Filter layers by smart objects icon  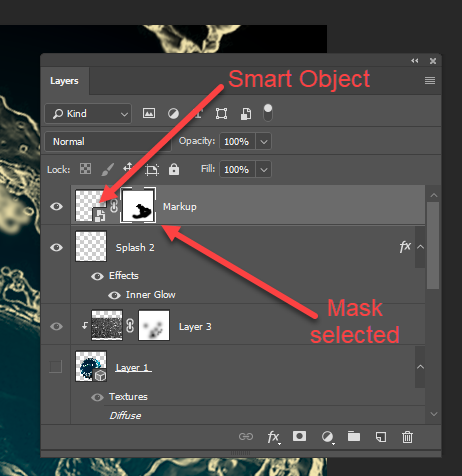[x=246, y=114]
